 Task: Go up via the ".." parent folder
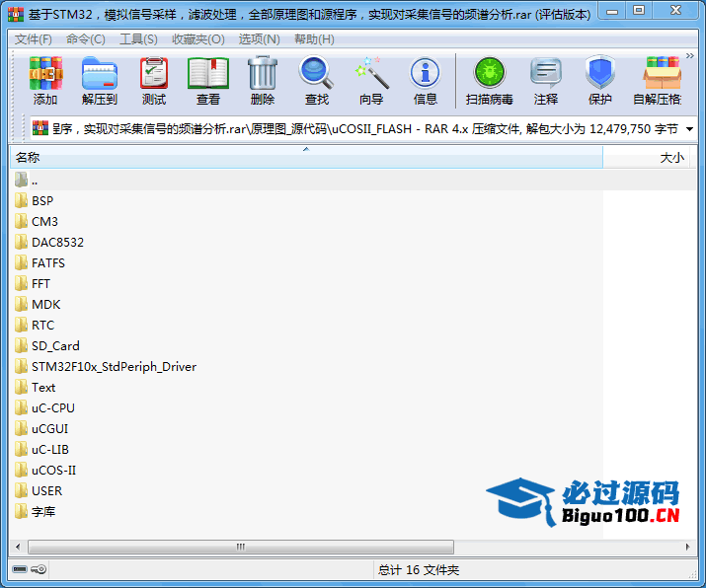35,181
